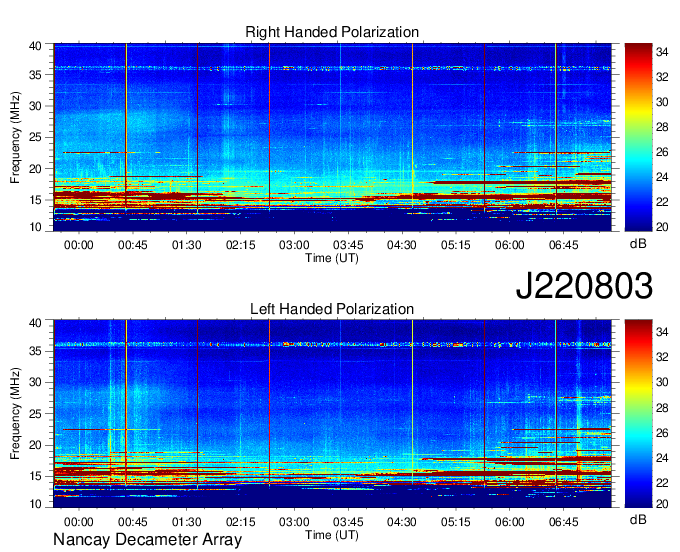680x552 pixels.
Task: Click the Right Handed plot's color bar
Action: coord(638,137)
